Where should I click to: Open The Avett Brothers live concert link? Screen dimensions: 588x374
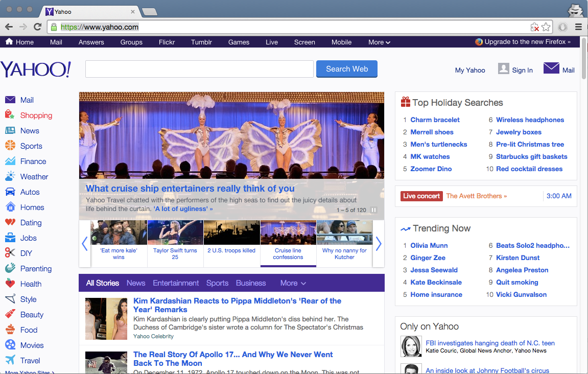(x=476, y=196)
